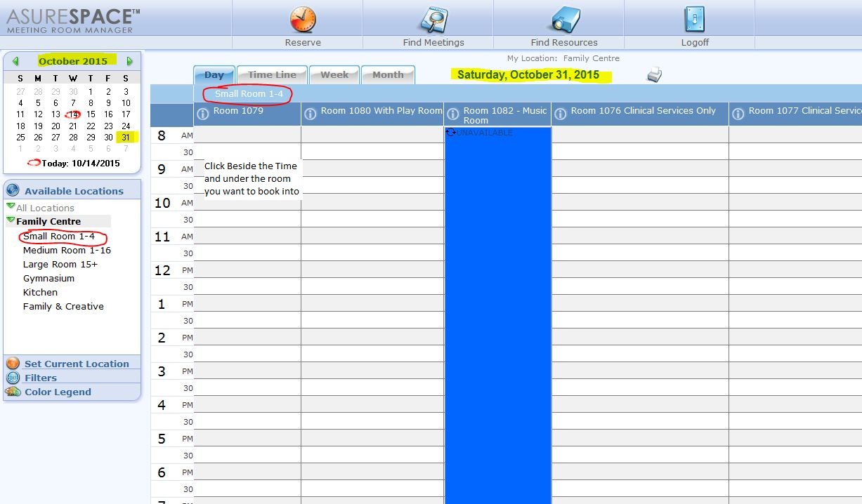The image size is (862, 504).
Task: Select October 31 in the mini calendar
Action: (x=126, y=137)
